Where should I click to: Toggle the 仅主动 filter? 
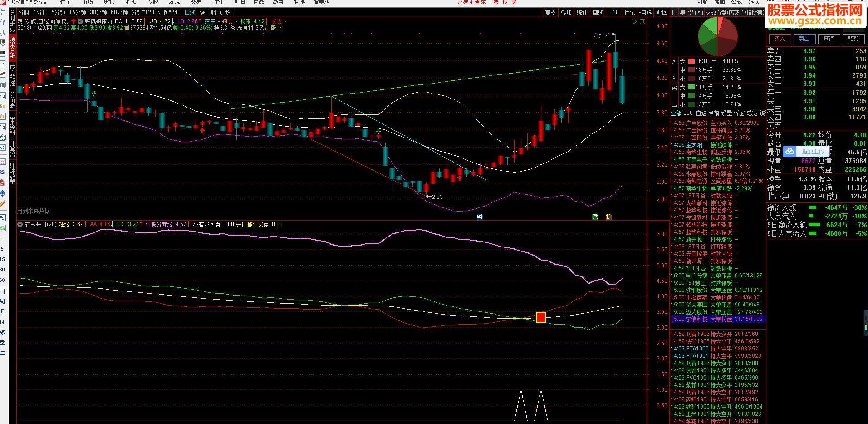pos(696,12)
